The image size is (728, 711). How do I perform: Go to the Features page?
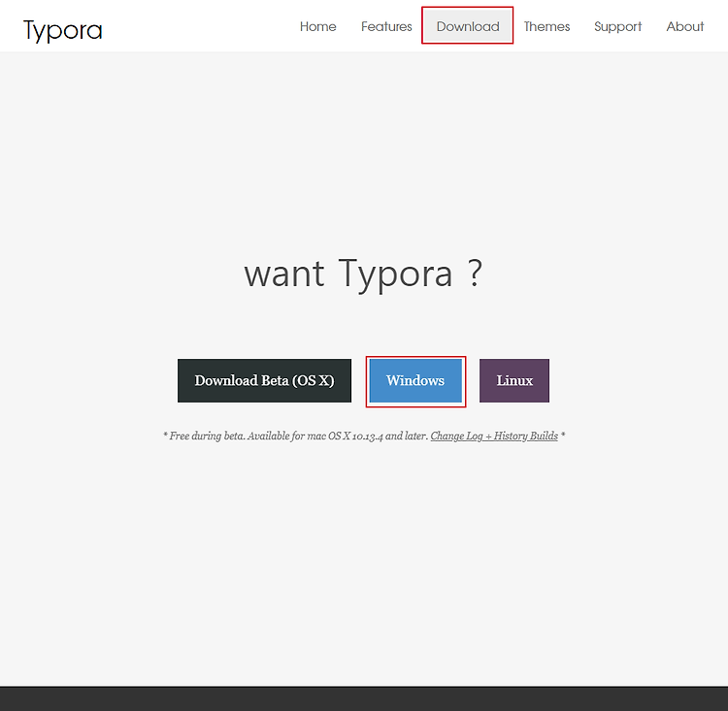386,26
